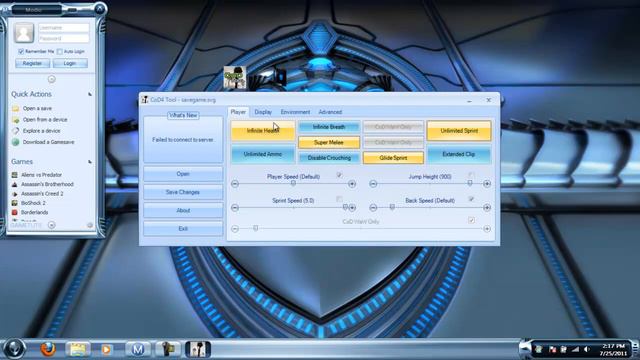Turn off the Glide Sprint cheat

coord(393,158)
